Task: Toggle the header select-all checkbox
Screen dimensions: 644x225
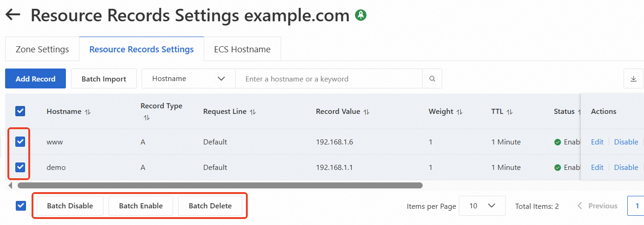Action: click(x=20, y=111)
